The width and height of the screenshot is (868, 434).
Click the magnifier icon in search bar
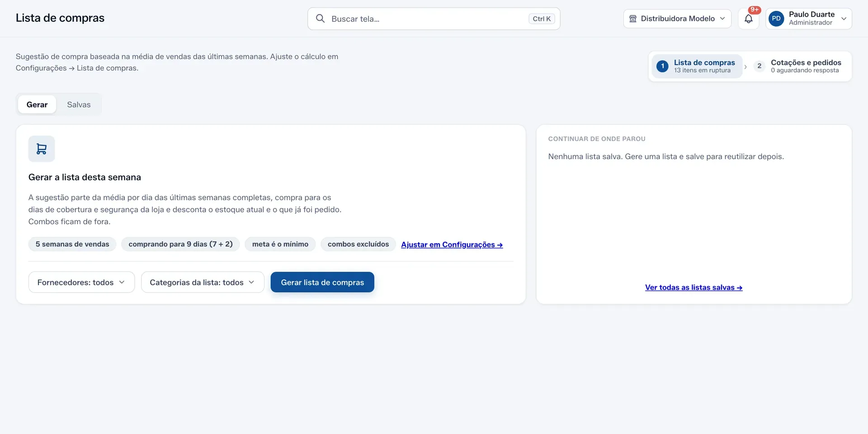(320, 19)
